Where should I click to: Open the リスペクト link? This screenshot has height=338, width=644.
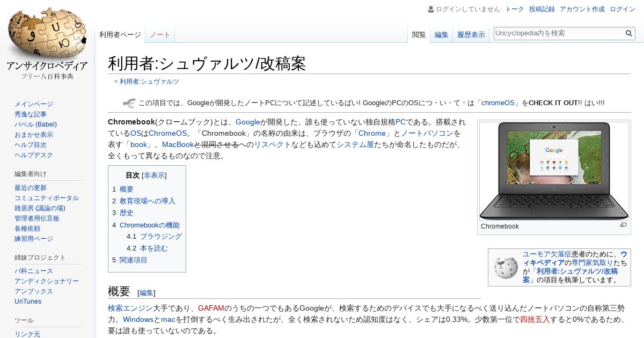pos(272,144)
